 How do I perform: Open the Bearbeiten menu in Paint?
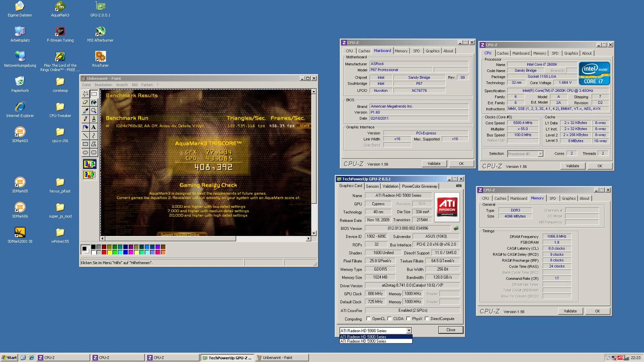click(103, 85)
